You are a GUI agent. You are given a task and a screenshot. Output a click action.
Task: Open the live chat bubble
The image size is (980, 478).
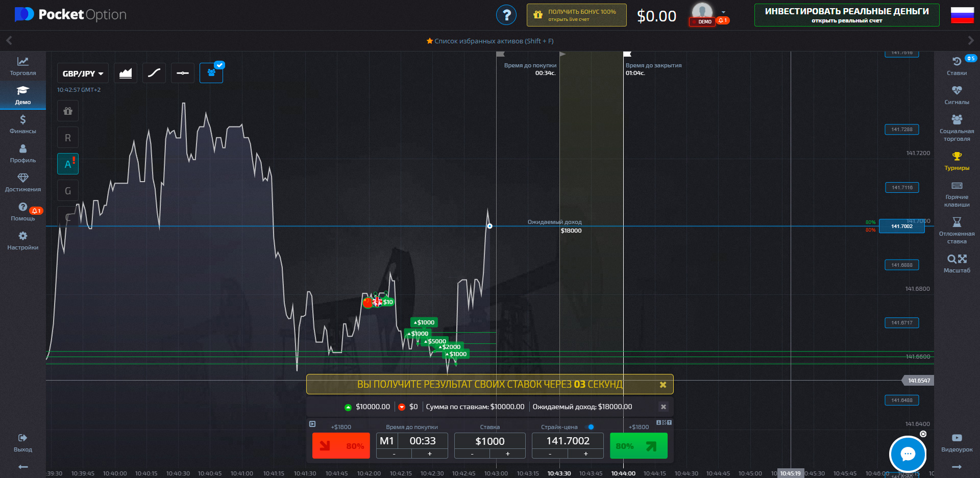pos(908,454)
